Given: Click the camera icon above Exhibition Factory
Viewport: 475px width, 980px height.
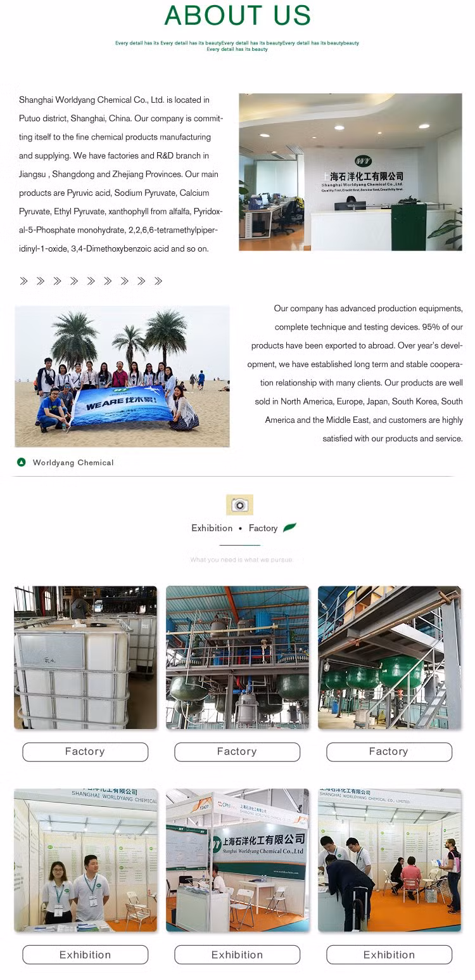Looking at the screenshot, I should coord(239,505).
